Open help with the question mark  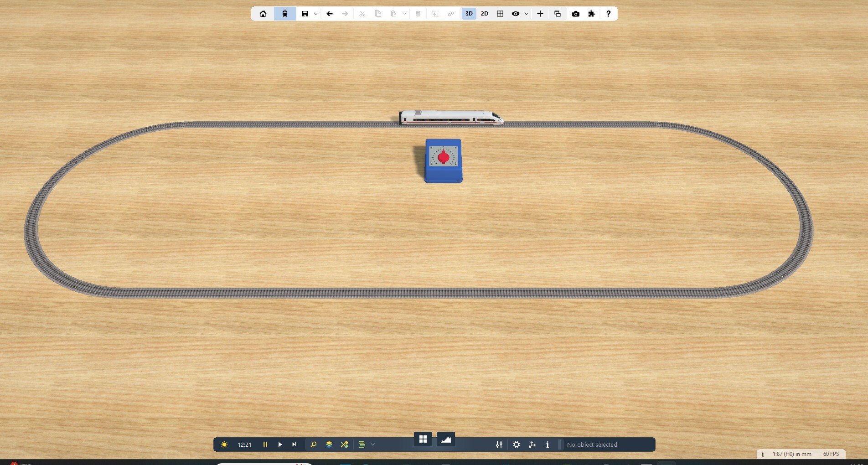608,14
